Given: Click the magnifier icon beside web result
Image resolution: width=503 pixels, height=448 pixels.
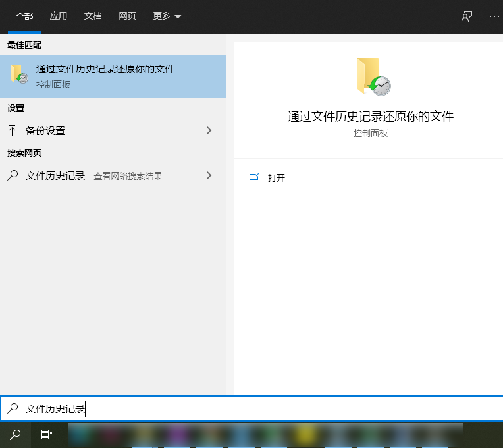Looking at the screenshot, I should tap(13, 175).
